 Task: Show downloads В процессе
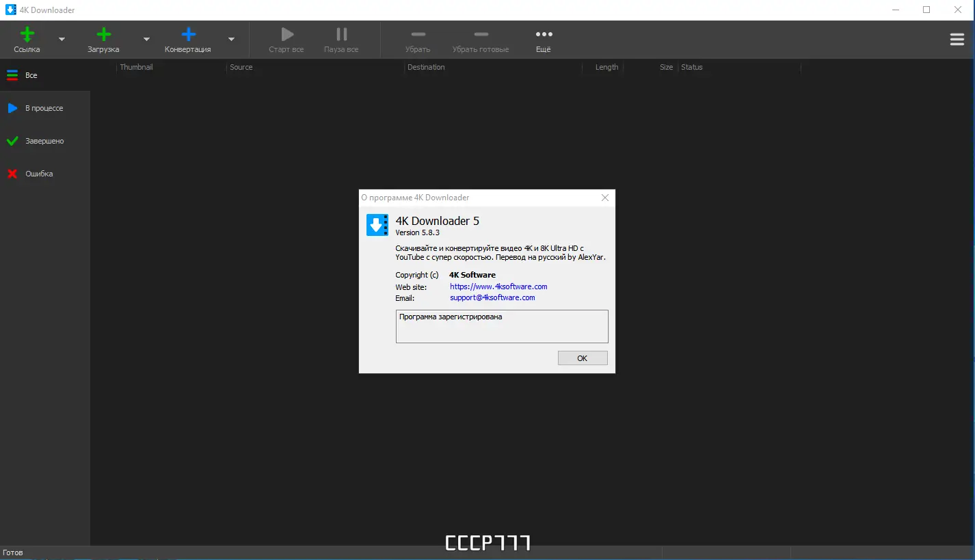pos(45,108)
